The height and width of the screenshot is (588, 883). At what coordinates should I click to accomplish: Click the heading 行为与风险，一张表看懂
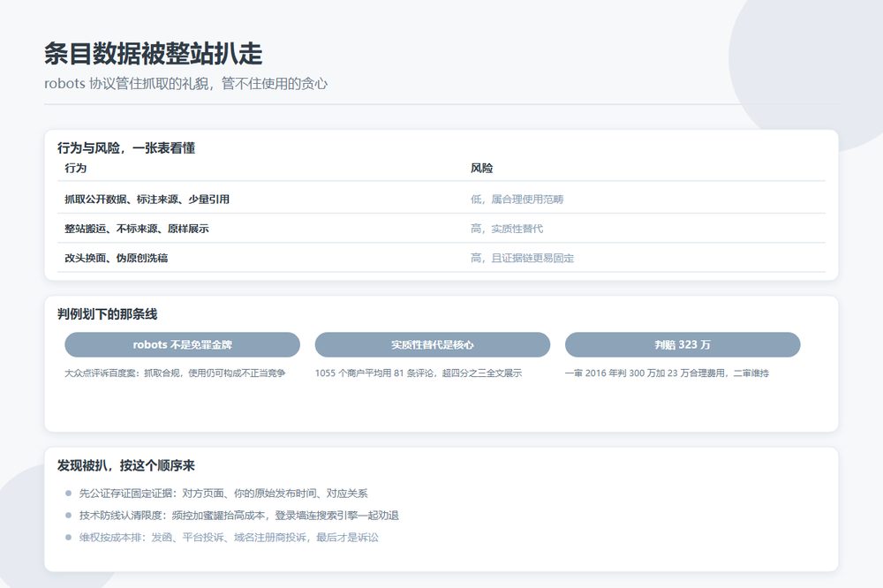click(126, 148)
